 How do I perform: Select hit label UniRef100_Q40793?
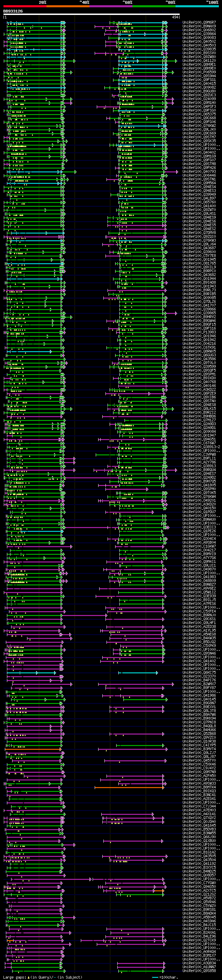[199, 172]
